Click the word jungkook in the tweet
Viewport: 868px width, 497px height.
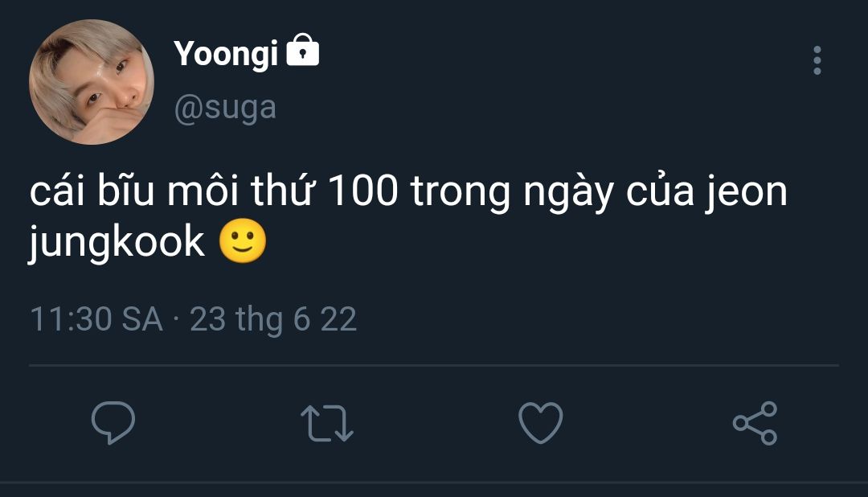(x=117, y=243)
